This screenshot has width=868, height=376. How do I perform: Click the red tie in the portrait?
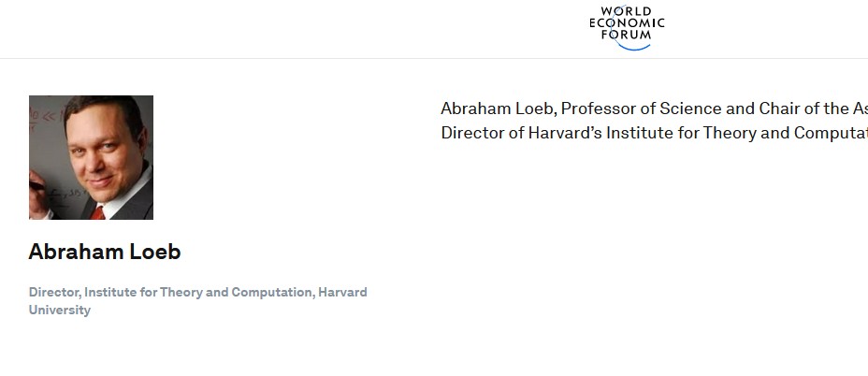97,212
